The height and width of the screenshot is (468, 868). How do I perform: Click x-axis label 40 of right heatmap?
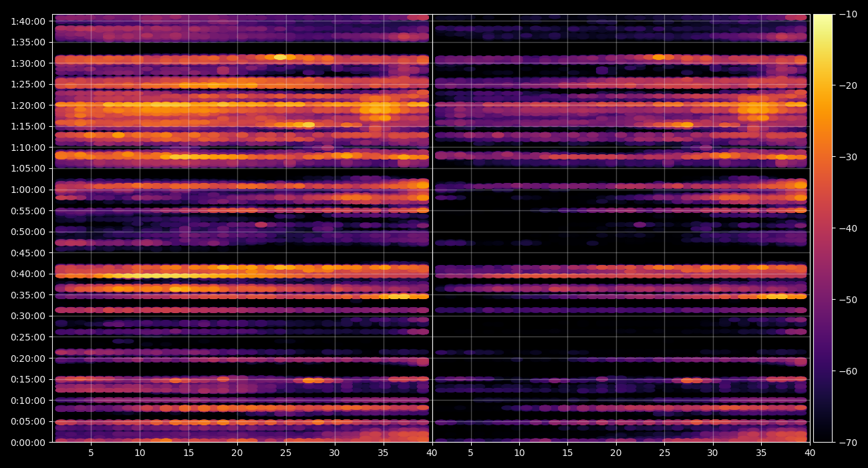pos(810,453)
